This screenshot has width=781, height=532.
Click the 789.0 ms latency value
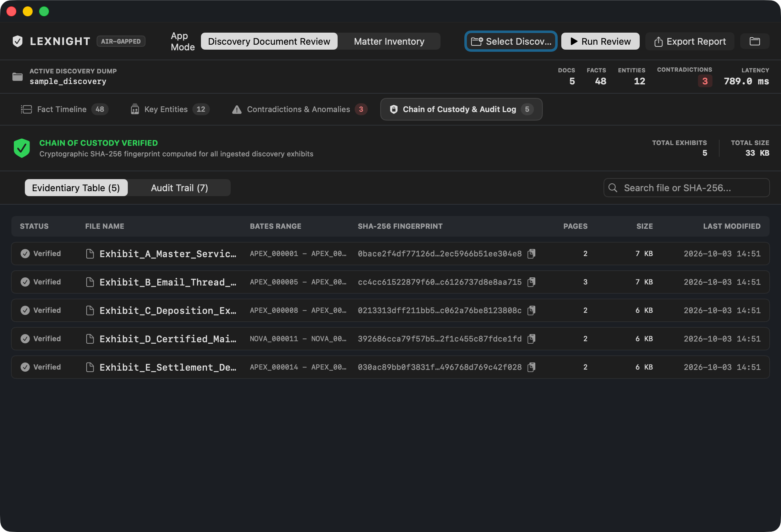click(x=746, y=81)
